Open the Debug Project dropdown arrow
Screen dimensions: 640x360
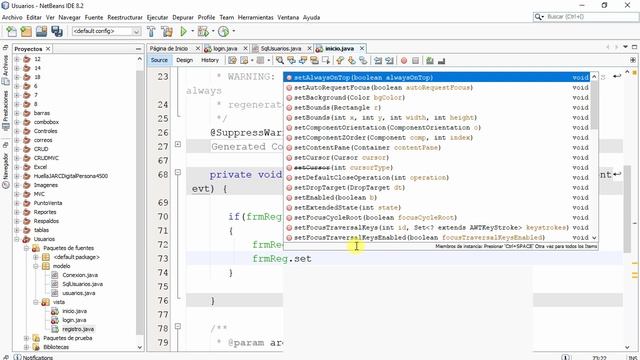[x=213, y=31]
